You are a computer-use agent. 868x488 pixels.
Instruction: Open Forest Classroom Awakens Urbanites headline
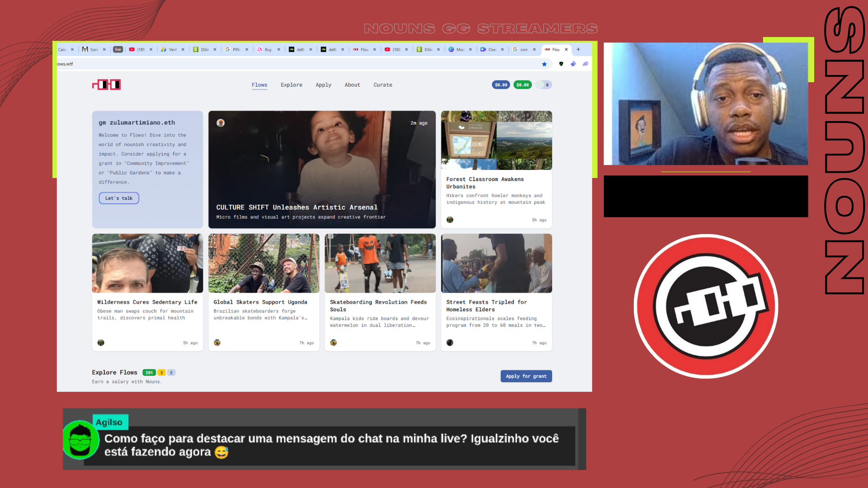[x=485, y=183]
